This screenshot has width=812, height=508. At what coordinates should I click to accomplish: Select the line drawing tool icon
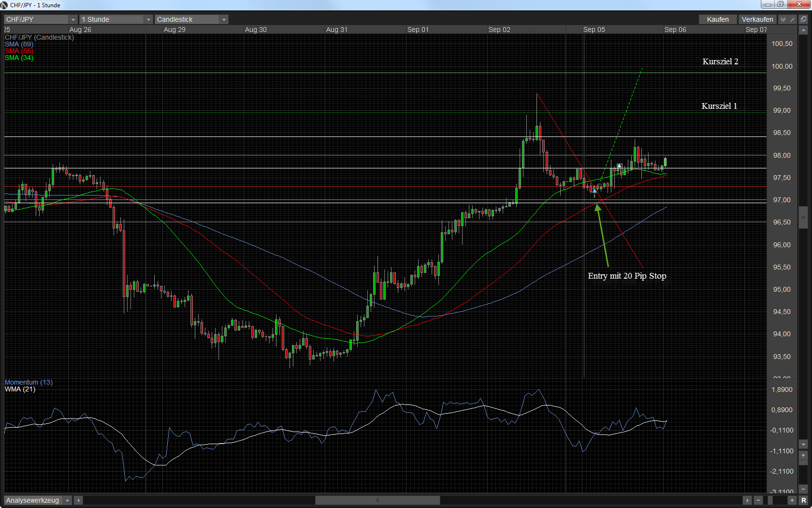coord(792,19)
